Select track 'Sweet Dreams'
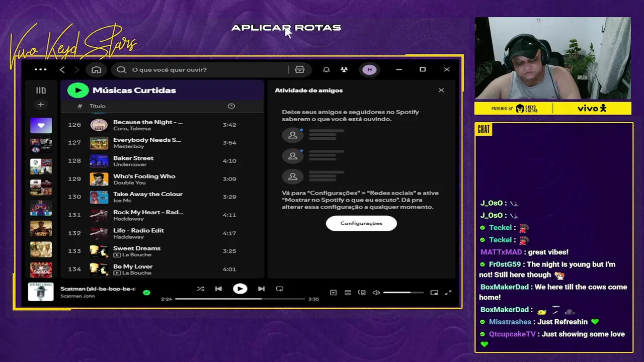This screenshot has height=362, width=644. click(x=137, y=248)
